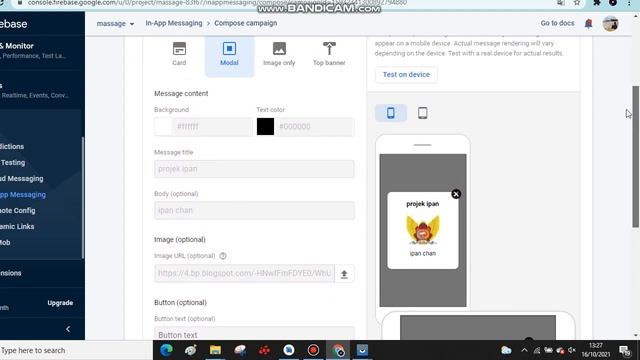Click the Test on device button
Image resolution: width=640 pixels, height=360 pixels.
[406, 75]
